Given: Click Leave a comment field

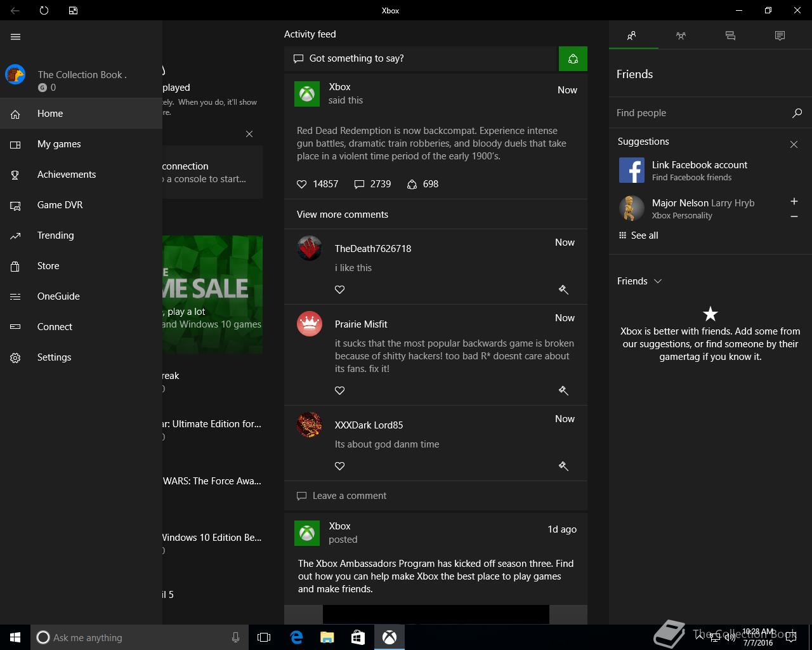Looking at the screenshot, I should point(436,496).
